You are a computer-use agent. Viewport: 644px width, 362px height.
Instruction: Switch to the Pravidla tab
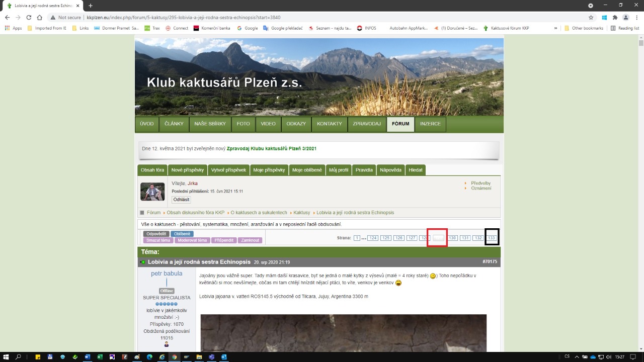pyautogui.click(x=364, y=170)
